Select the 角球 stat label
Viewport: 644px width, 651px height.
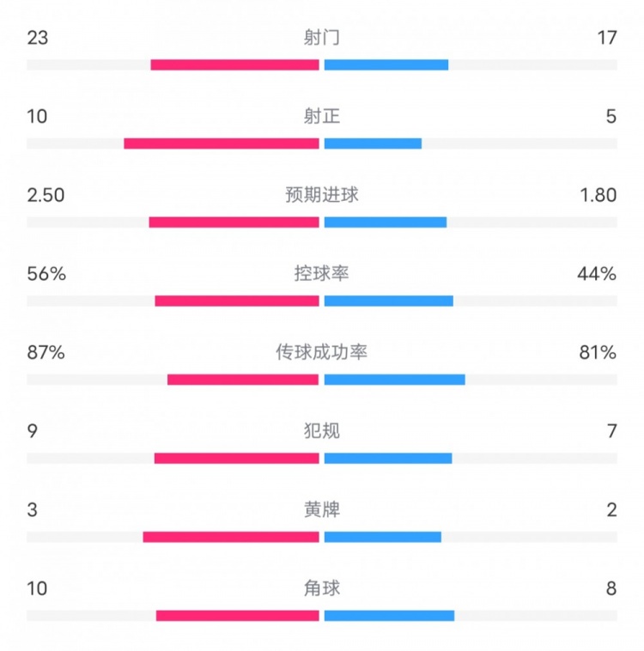click(322, 588)
